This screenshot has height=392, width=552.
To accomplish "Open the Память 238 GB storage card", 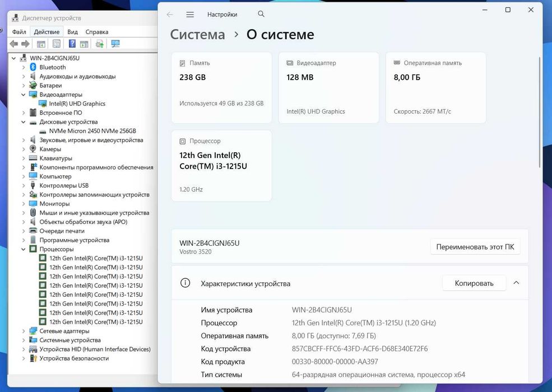I will 221,87.
